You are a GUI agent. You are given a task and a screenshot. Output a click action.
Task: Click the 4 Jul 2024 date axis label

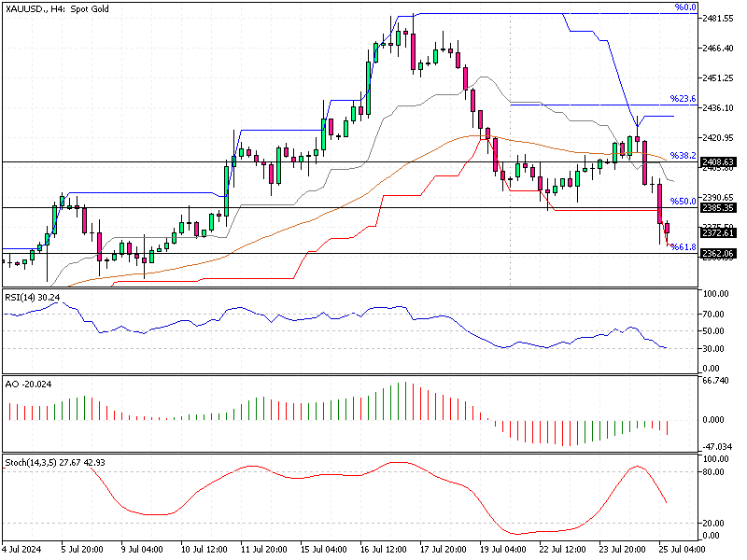23,549
